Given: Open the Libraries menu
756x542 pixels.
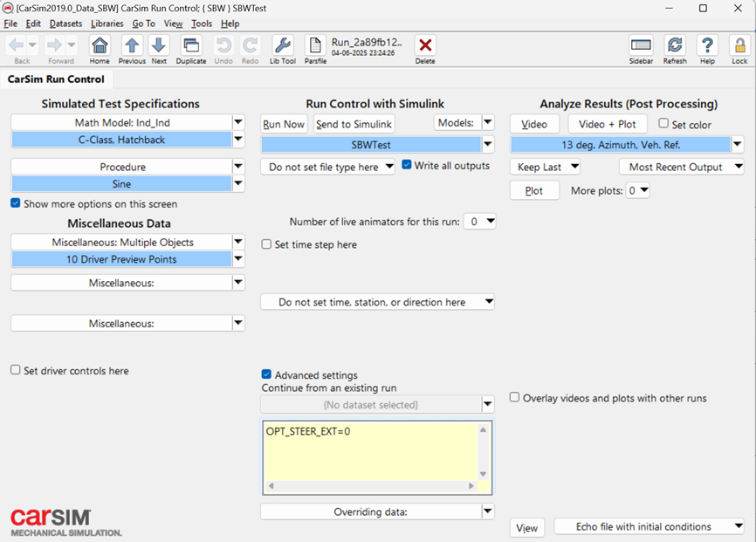Looking at the screenshot, I should pyautogui.click(x=107, y=24).
